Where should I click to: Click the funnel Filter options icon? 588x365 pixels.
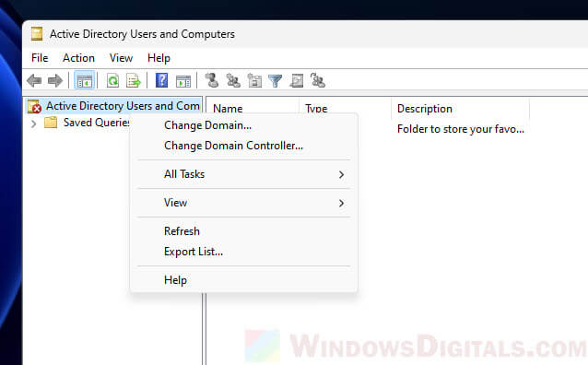click(275, 80)
